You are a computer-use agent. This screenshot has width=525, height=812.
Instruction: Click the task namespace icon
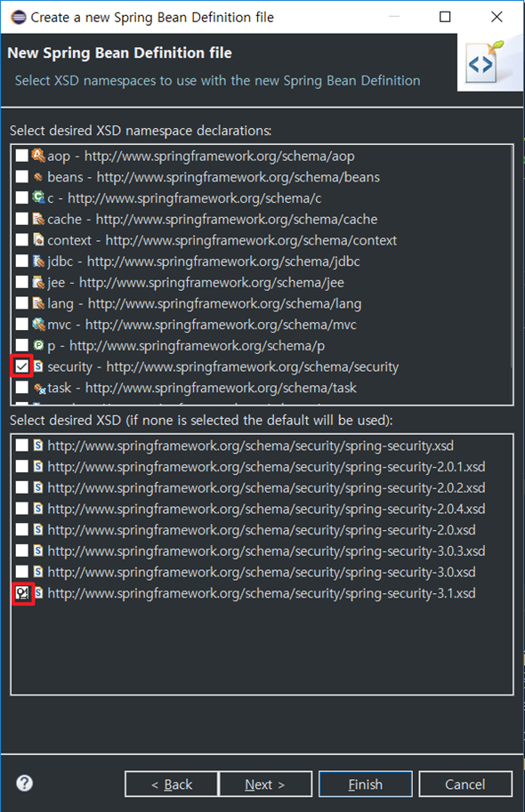click(x=39, y=388)
